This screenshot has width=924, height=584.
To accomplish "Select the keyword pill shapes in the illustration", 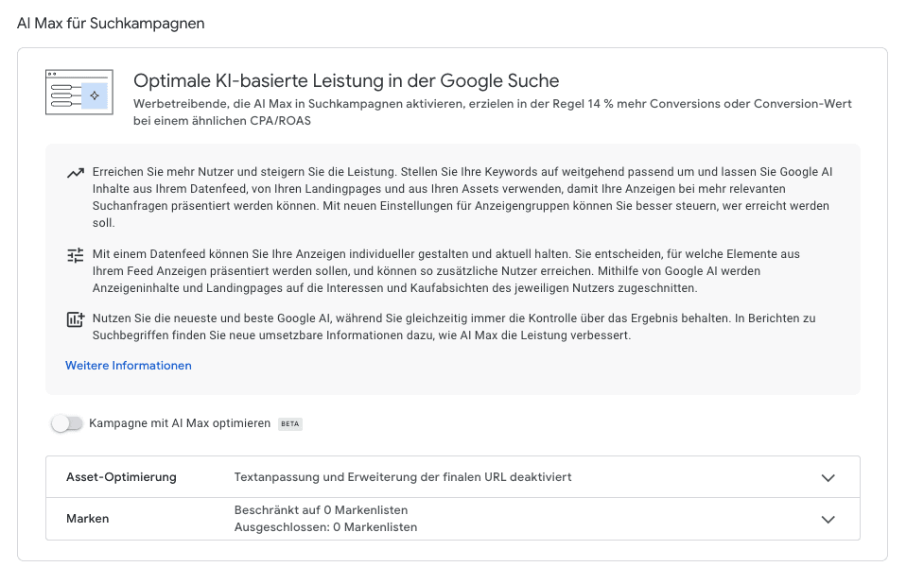I will (x=61, y=94).
